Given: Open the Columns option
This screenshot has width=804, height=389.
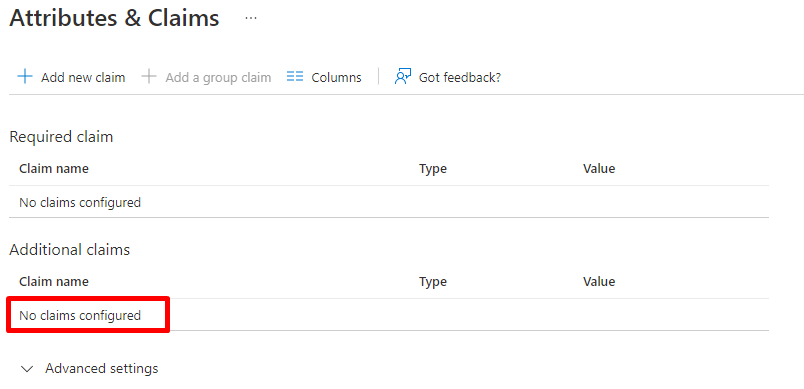Looking at the screenshot, I should (x=336, y=77).
